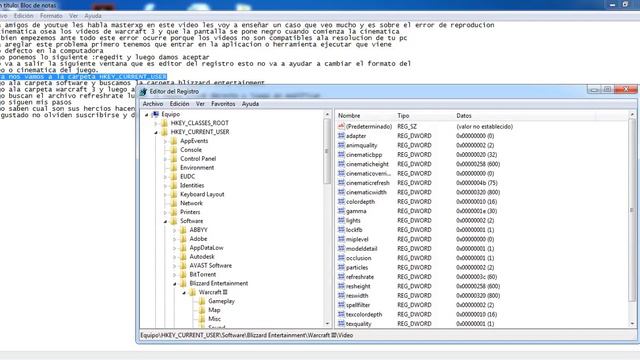Click the Adobe folder icon
Image resolution: width=640 pixels, height=360 pixels.
pos(184,239)
